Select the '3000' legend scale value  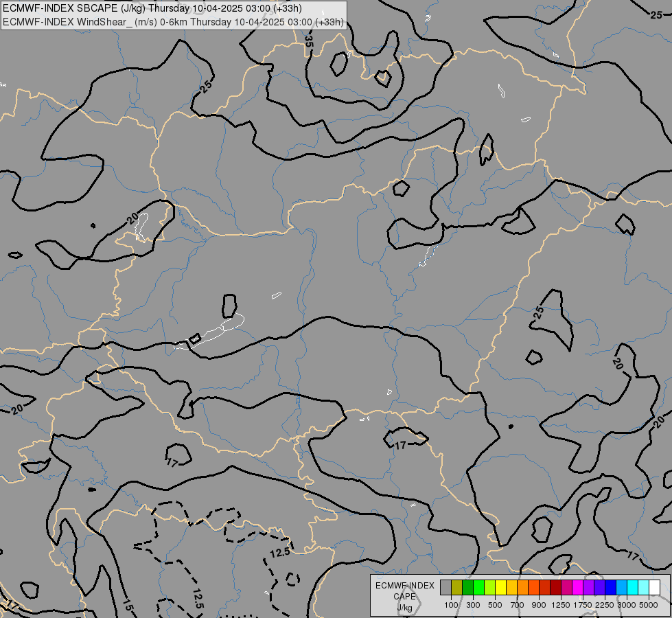pyautogui.click(x=627, y=605)
